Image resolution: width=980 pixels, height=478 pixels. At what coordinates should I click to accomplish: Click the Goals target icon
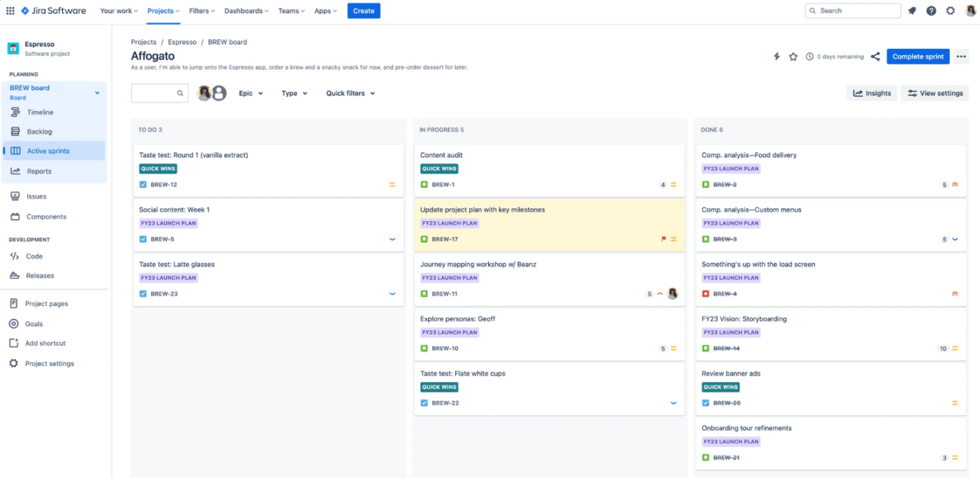[13, 324]
